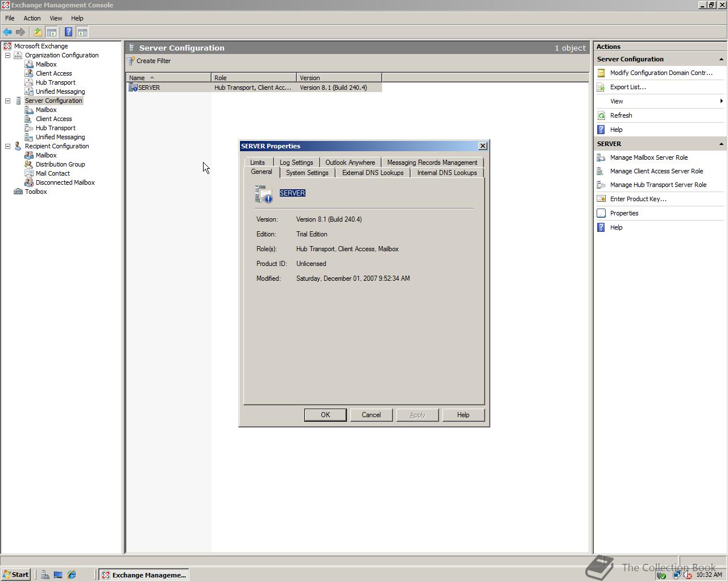
Task: Click Create Filter above the server list
Action: 149,61
